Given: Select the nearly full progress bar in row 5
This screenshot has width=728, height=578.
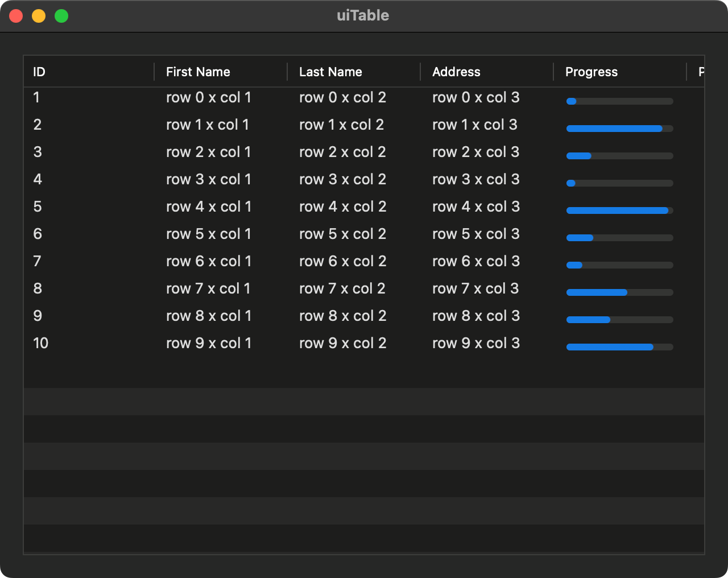Looking at the screenshot, I should tap(619, 210).
